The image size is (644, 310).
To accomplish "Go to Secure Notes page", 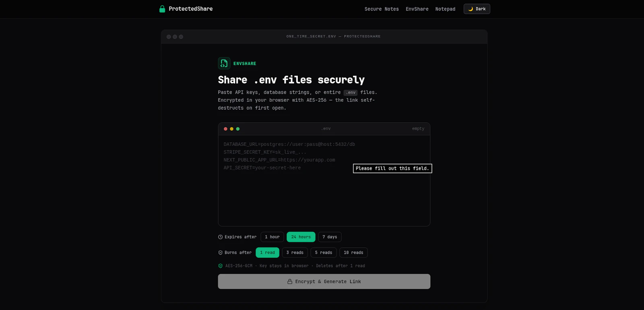I will tap(382, 9).
